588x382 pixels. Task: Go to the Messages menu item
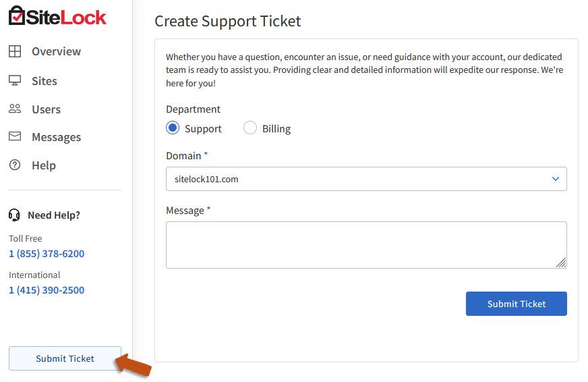[56, 137]
